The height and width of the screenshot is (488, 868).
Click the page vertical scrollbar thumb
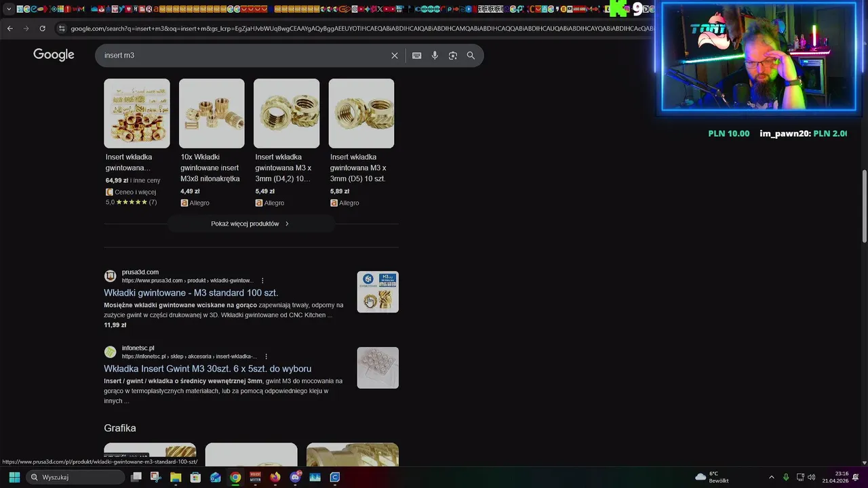(x=865, y=206)
